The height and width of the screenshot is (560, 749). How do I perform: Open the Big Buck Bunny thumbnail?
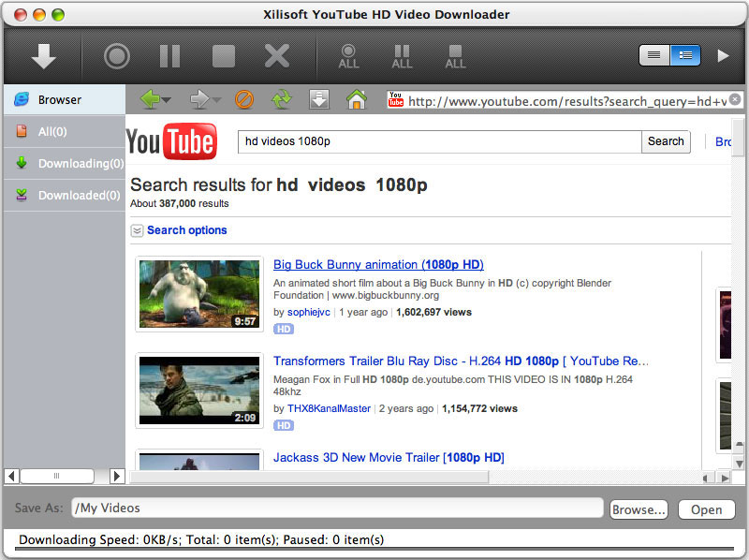pyautogui.click(x=199, y=294)
